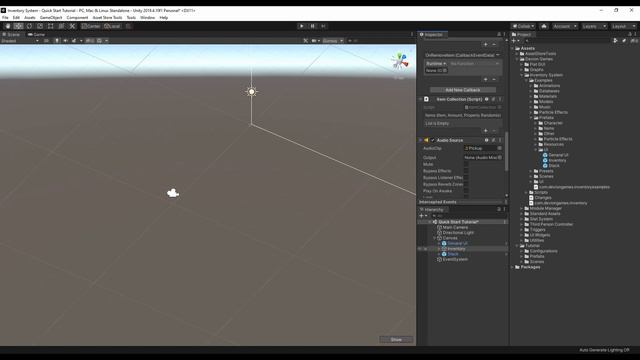Toggle the Bypass Listener Effects checkbox
The image size is (640, 360).
point(466,178)
